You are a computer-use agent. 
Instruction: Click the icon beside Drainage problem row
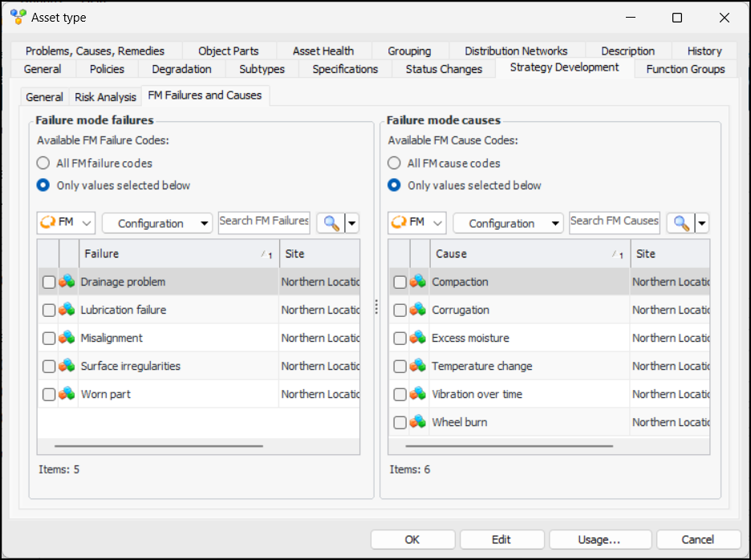click(x=67, y=282)
